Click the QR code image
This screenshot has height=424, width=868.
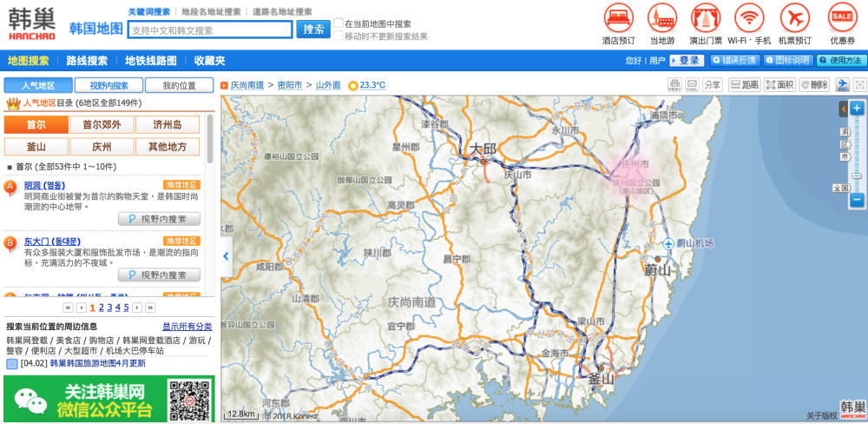(x=190, y=399)
